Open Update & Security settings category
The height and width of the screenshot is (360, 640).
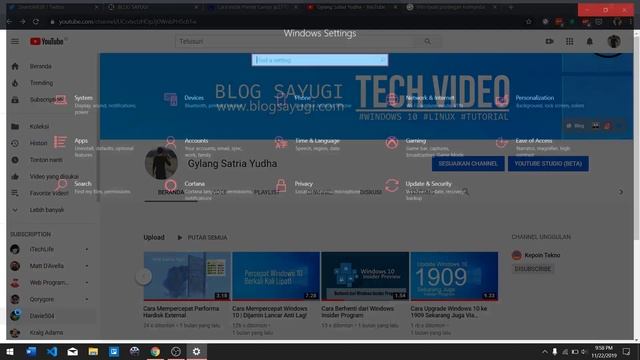point(425,190)
